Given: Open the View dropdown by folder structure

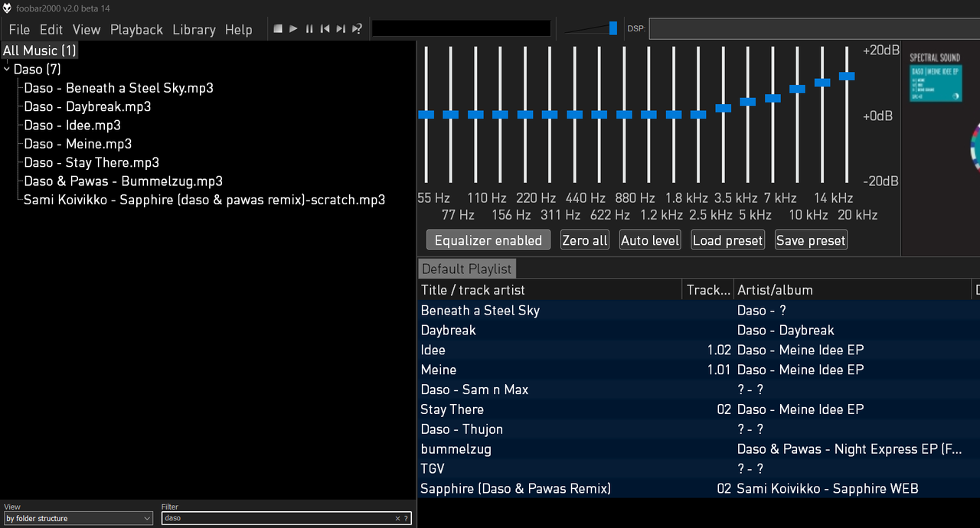Looking at the screenshot, I should (x=78, y=518).
